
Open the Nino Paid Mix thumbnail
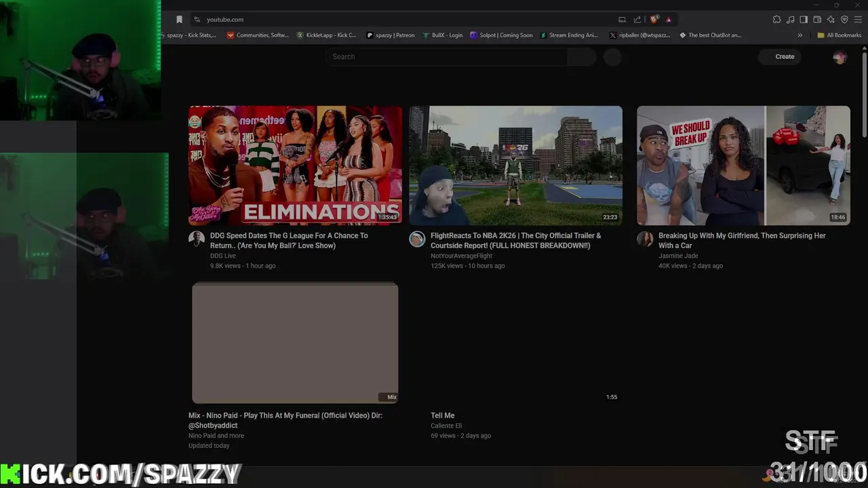295,344
